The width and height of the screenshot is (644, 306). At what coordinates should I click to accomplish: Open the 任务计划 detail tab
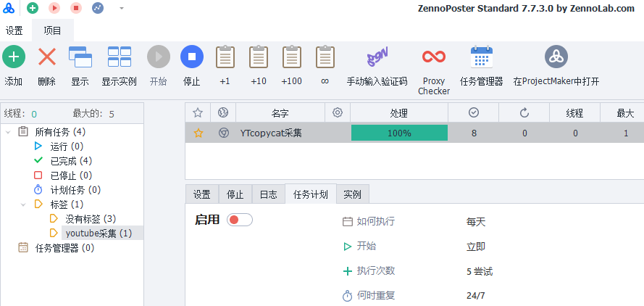(311, 194)
